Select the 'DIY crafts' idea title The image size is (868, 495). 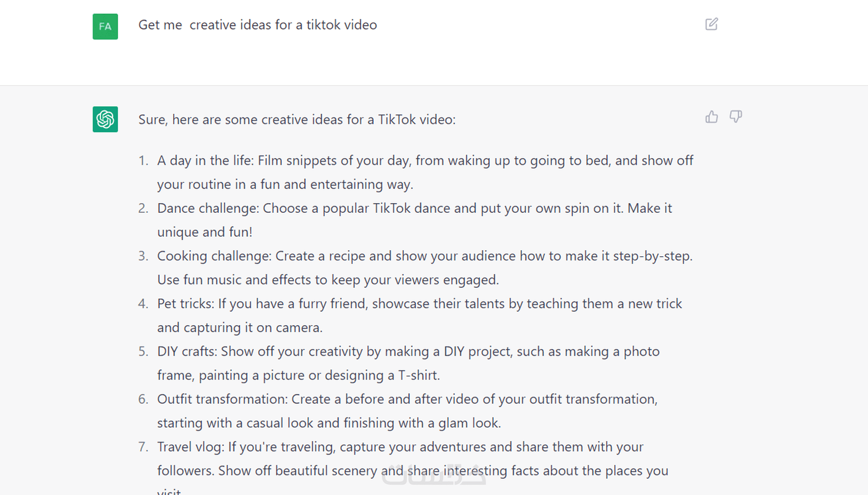(187, 352)
